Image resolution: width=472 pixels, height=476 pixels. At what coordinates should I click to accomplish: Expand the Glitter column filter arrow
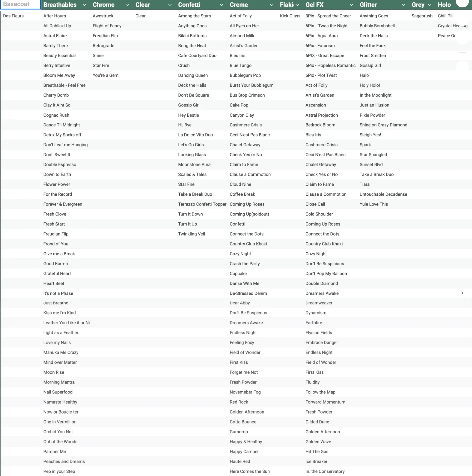pos(403,5)
